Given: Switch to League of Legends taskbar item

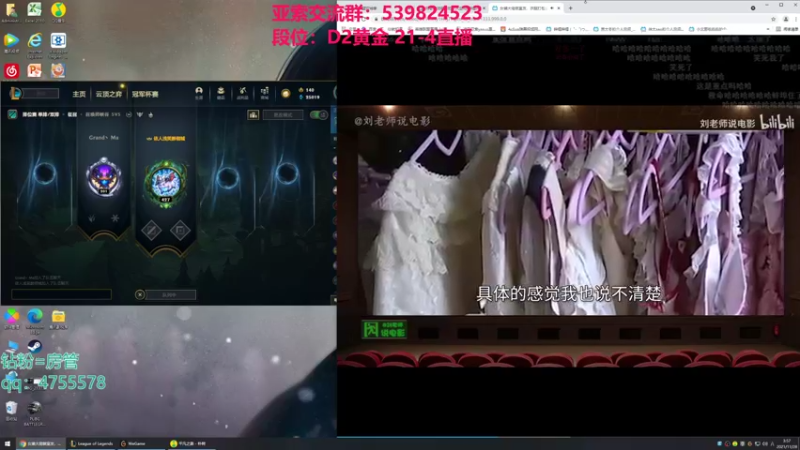Looking at the screenshot, I should (92, 444).
